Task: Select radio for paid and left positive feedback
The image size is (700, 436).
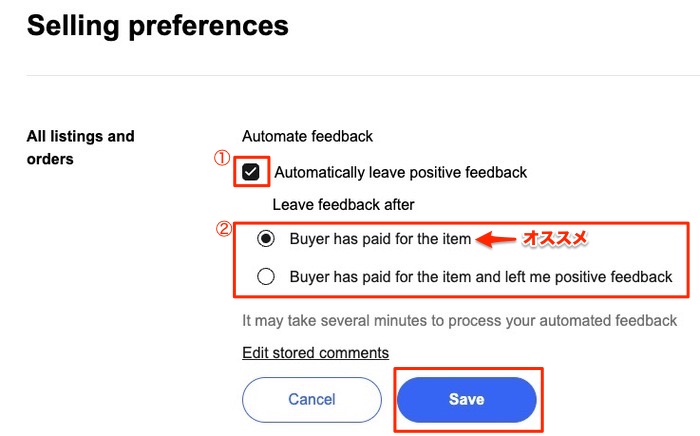Action: tap(266, 277)
